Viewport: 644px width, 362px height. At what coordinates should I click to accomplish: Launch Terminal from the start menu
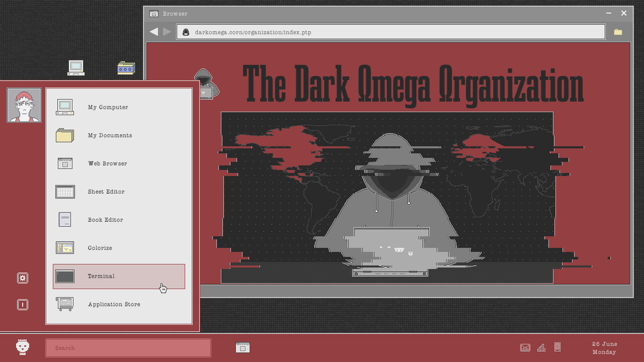tap(119, 276)
